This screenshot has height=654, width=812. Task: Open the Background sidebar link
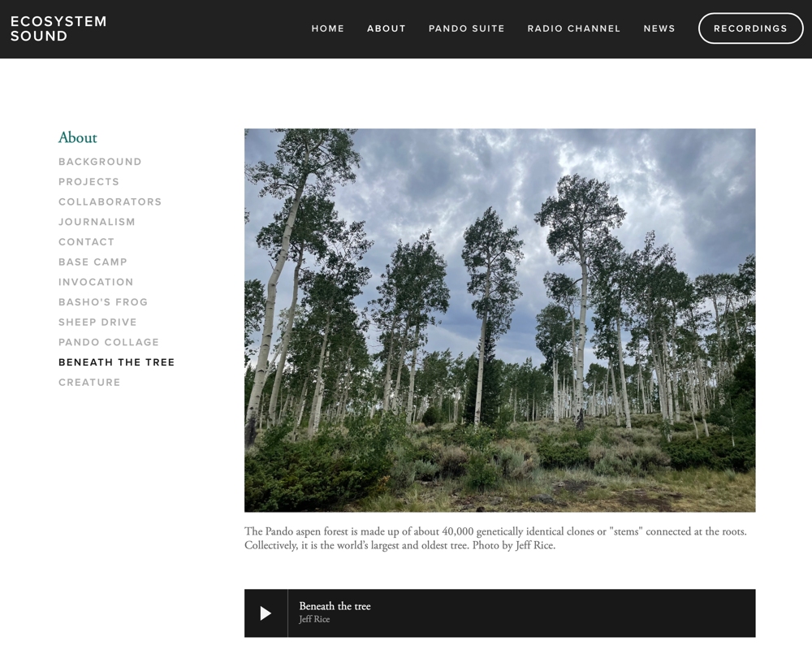(100, 162)
